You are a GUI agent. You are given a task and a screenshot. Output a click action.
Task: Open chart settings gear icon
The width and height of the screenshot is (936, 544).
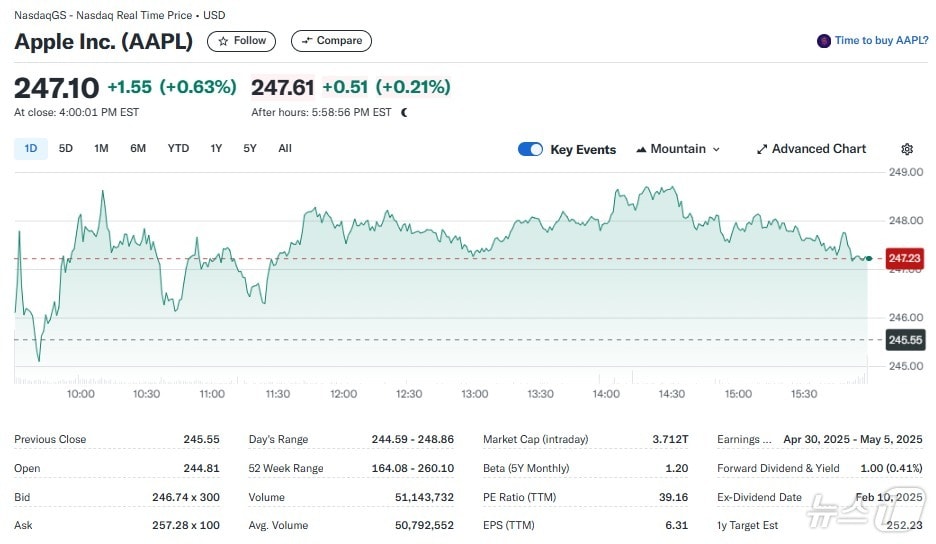(x=907, y=149)
